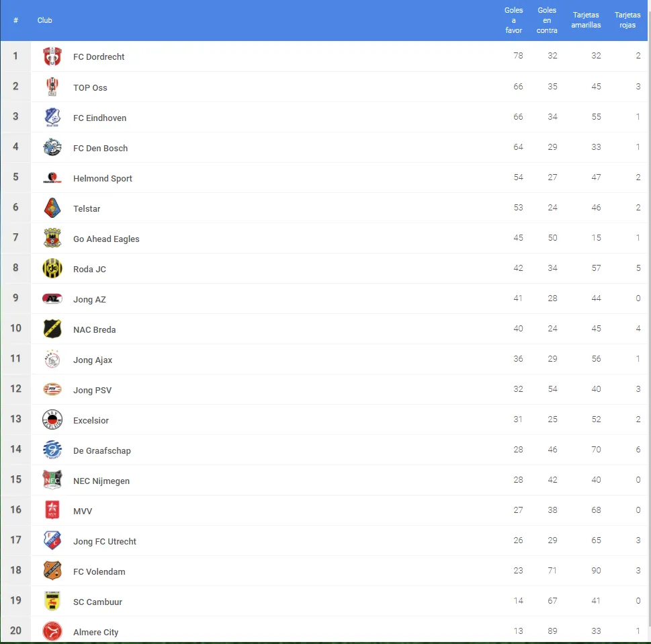The width and height of the screenshot is (651, 644).
Task: Sort by Tarjetas amarillas column header
Action: tap(586, 20)
